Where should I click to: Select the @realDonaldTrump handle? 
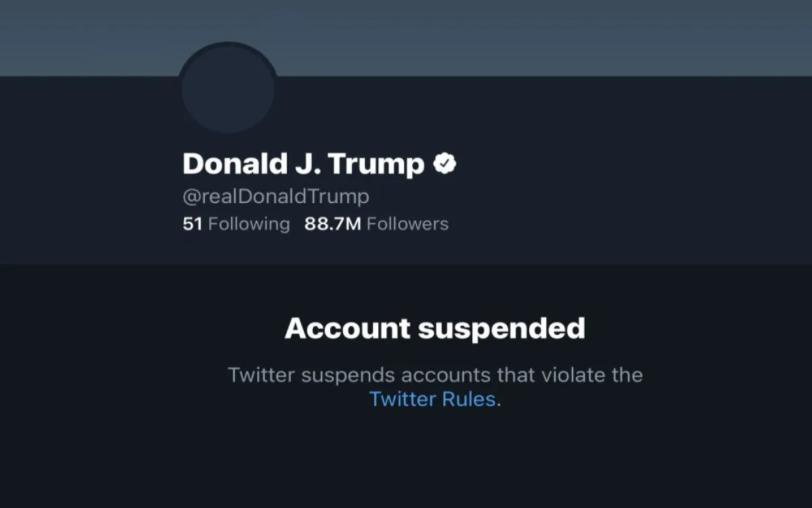pyautogui.click(x=275, y=196)
